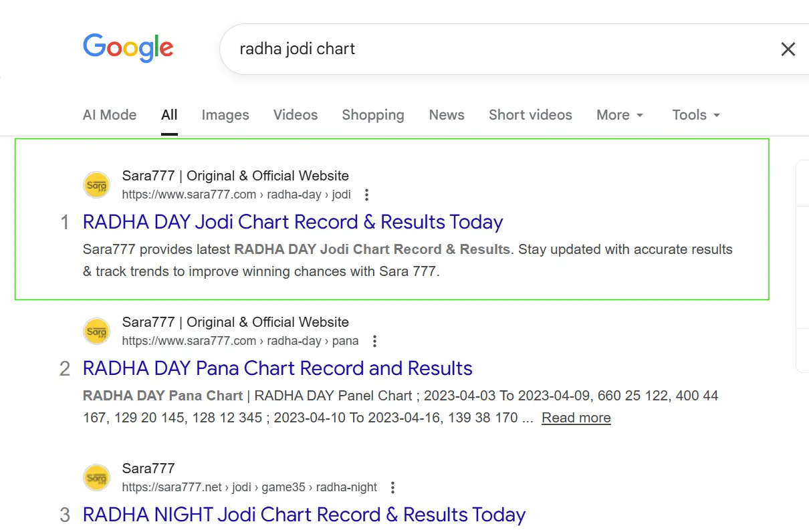Open three-dot menu for radha-day jodi result
This screenshot has width=809, height=532.
366,195
